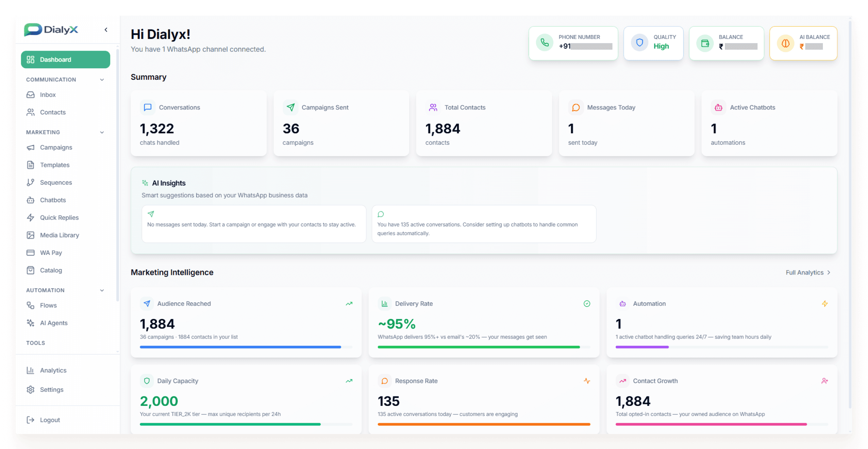Click the Settings gear icon
This screenshot has width=868, height=449.
31,390
